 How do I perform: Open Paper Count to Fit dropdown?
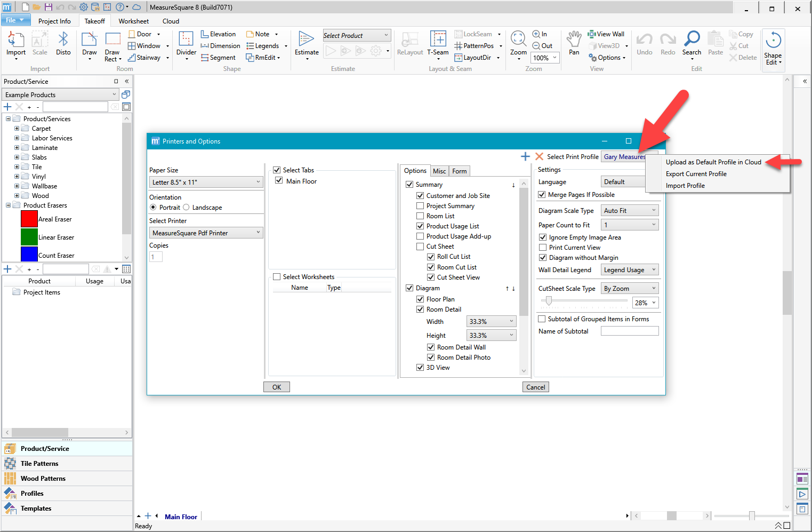pyautogui.click(x=630, y=225)
